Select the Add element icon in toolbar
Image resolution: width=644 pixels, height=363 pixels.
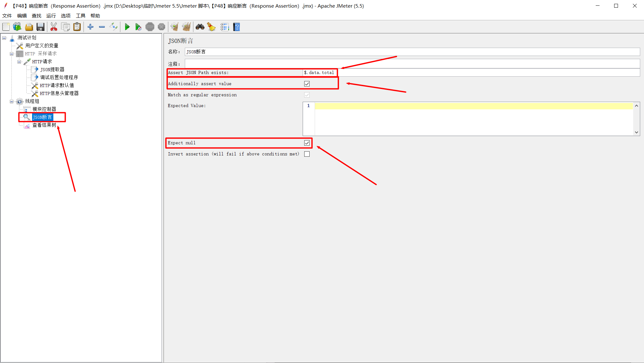91,27
